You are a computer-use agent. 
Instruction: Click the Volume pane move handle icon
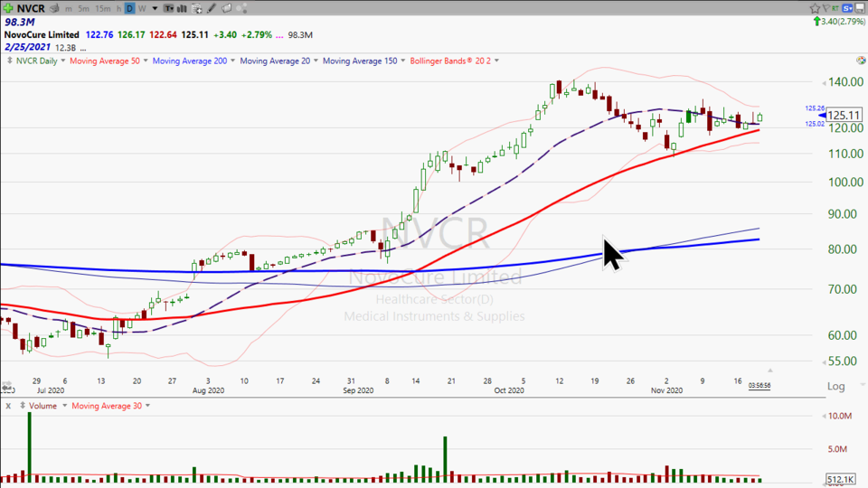(23, 406)
